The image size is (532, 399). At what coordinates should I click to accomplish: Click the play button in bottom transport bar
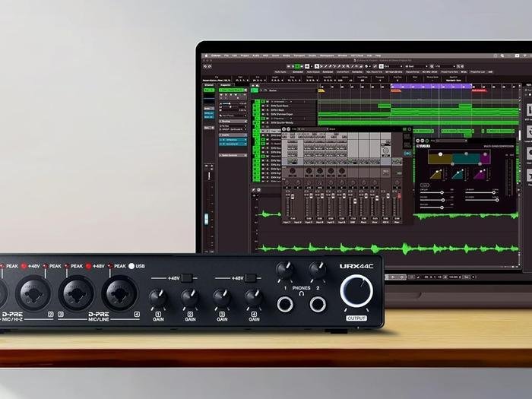pyautogui.click(x=393, y=277)
